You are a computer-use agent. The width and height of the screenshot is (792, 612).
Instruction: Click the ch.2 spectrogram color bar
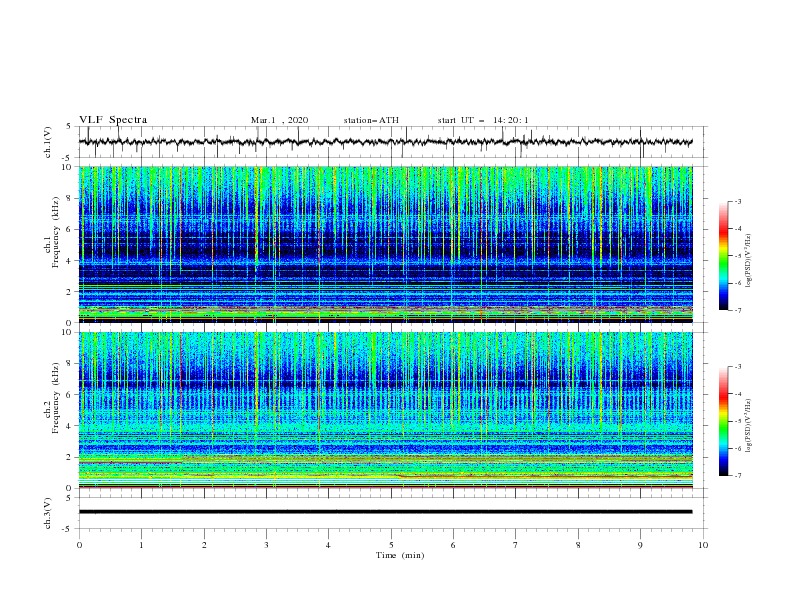click(x=723, y=421)
